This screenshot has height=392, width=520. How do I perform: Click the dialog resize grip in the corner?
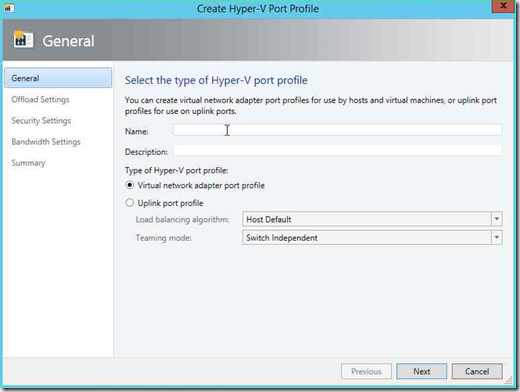pos(509,380)
